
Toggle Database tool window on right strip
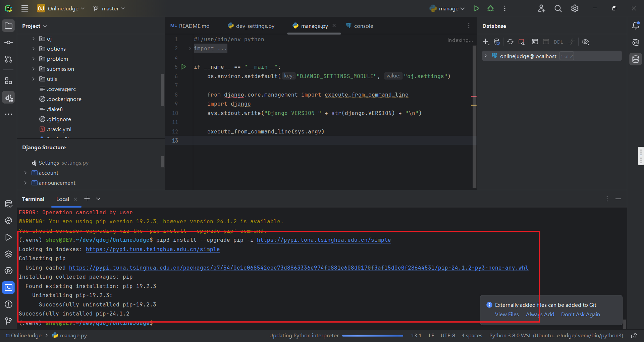click(x=636, y=59)
